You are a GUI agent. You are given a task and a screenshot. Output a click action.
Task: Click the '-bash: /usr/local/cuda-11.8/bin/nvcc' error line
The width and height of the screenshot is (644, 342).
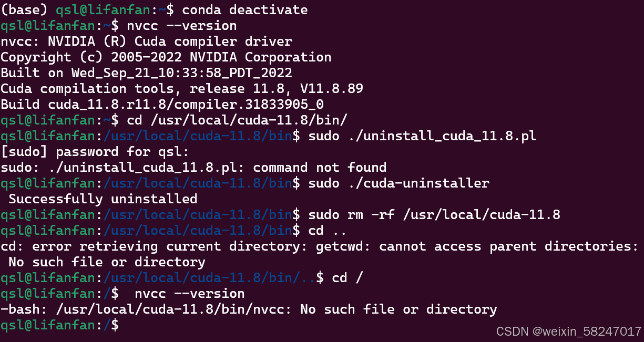click(x=249, y=309)
